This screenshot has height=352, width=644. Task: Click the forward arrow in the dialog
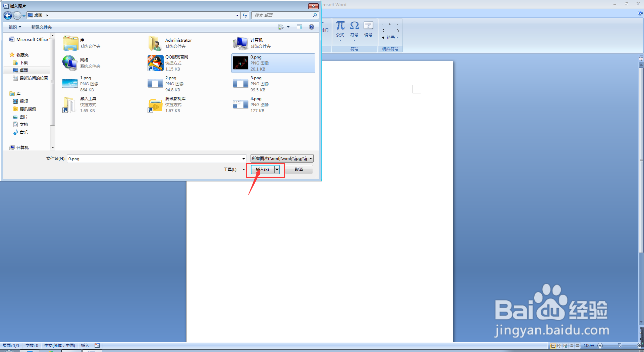click(17, 15)
